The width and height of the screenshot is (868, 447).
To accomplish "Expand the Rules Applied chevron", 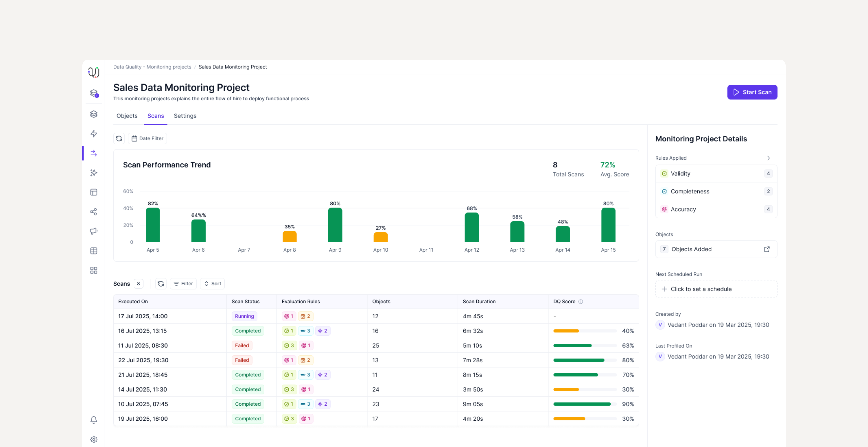I will click(x=768, y=158).
